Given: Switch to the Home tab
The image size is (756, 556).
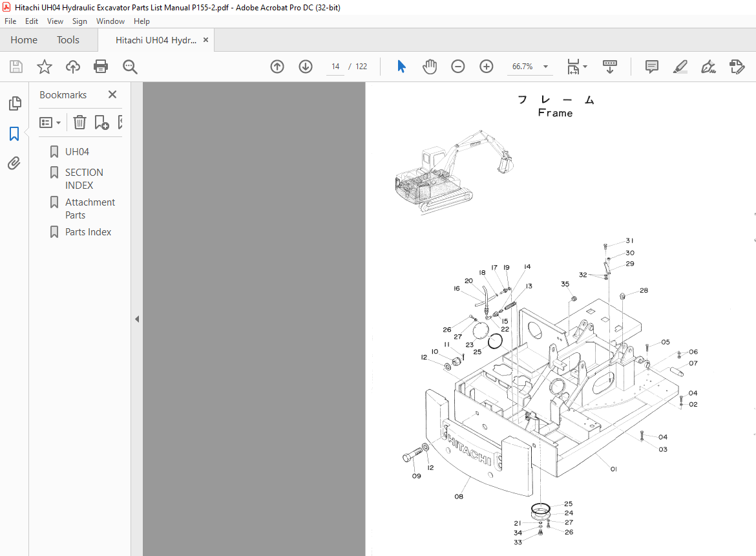Looking at the screenshot, I should click(x=24, y=40).
